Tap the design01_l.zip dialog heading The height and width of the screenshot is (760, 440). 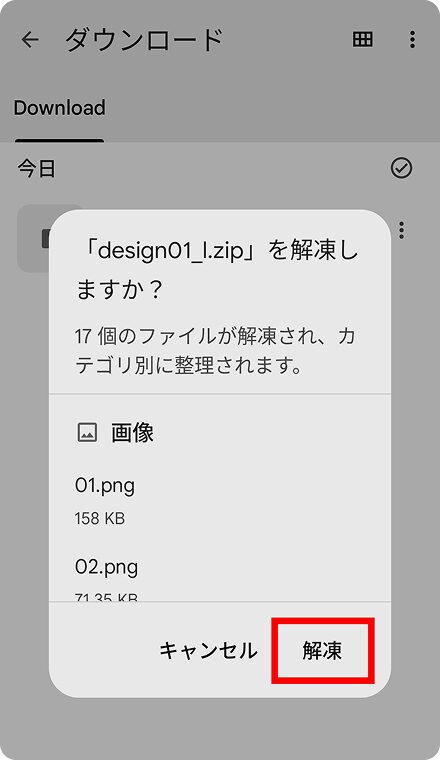pyautogui.click(x=217, y=270)
